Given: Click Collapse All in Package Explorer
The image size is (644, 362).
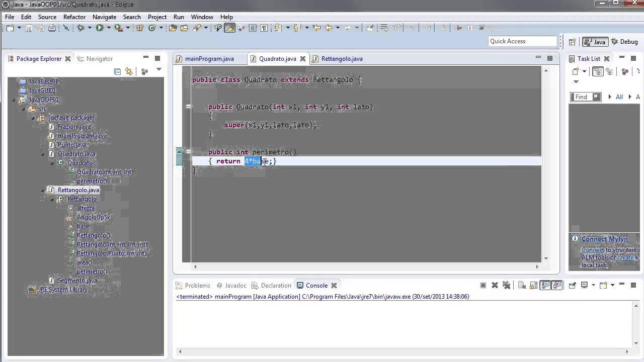Looking at the screenshot, I should tap(117, 71).
